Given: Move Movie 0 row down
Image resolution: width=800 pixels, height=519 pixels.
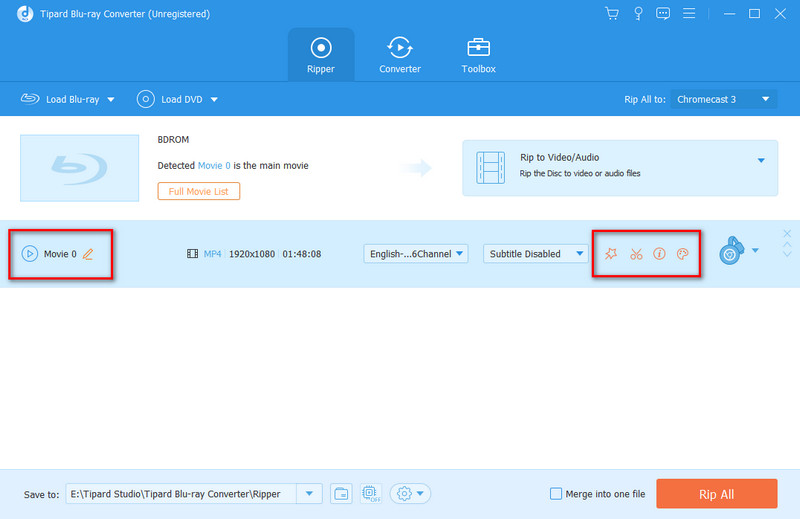Looking at the screenshot, I should tap(787, 254).
